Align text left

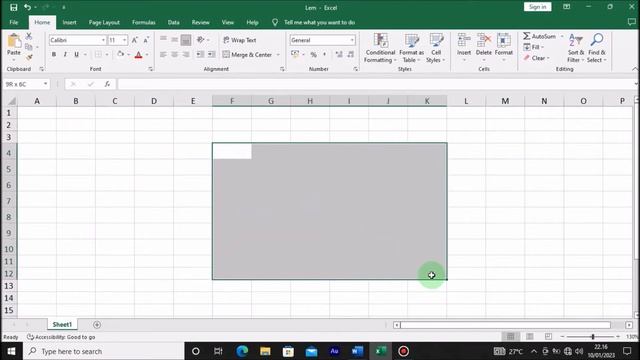point(163,54)
